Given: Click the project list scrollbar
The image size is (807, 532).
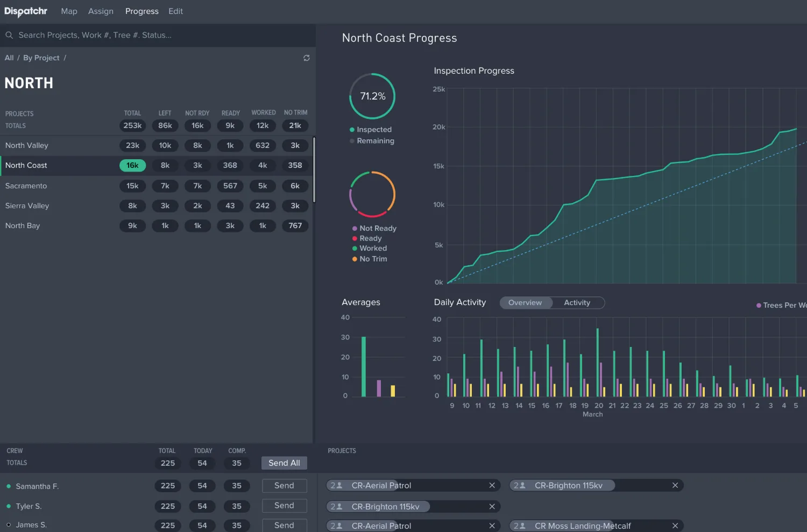Looking at the screenshot, I should [x=314, y=170].
